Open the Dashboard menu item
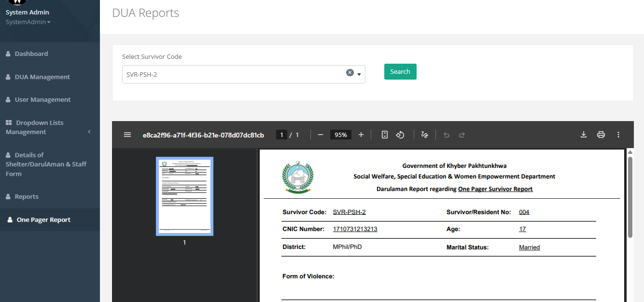The height and width of the screenshot is (302, 644). pyautogui.click(x=31, y=54)
